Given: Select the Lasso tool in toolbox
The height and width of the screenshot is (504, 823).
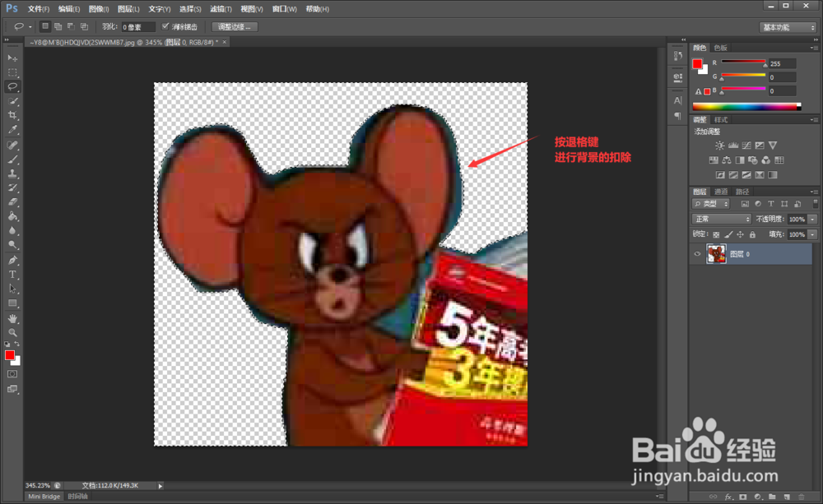Looking at the screenshot, I should 12,86.
